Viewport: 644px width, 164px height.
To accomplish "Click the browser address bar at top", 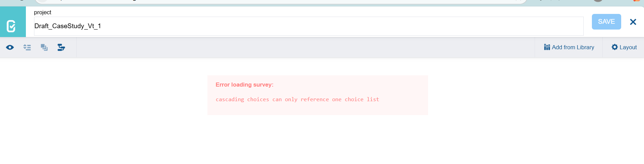I will (x=281, y=1).
